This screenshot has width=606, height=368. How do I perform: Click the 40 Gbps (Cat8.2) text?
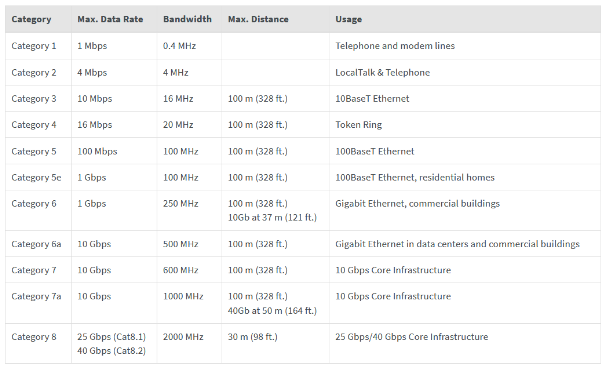111,351
